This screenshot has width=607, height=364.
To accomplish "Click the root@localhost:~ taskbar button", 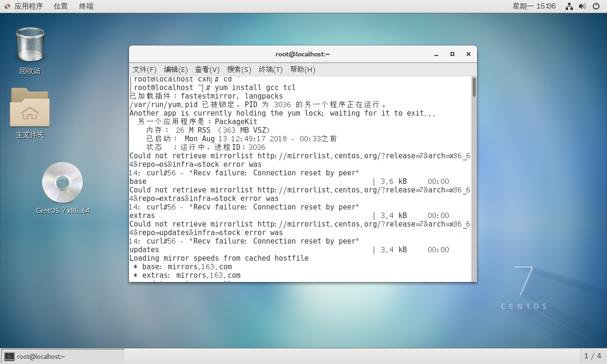I will coord(63,356).
